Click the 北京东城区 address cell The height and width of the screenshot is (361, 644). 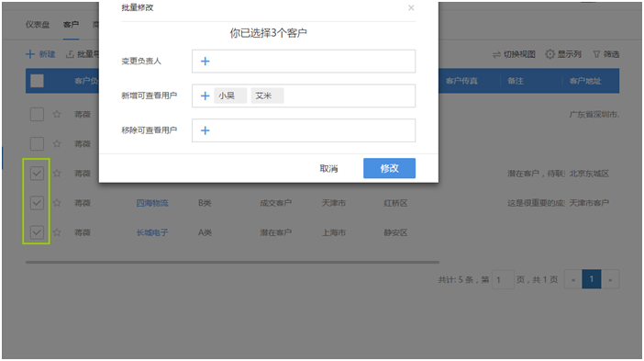(589, 174)
